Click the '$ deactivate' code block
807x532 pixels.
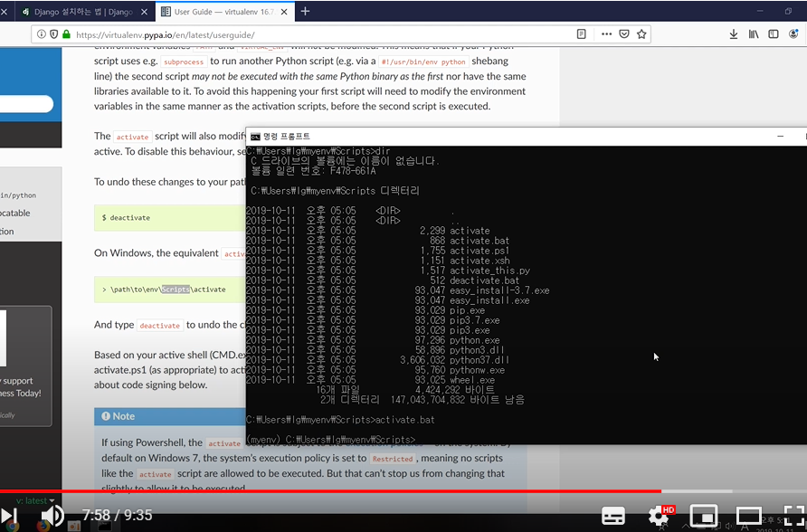coord(170,218)
